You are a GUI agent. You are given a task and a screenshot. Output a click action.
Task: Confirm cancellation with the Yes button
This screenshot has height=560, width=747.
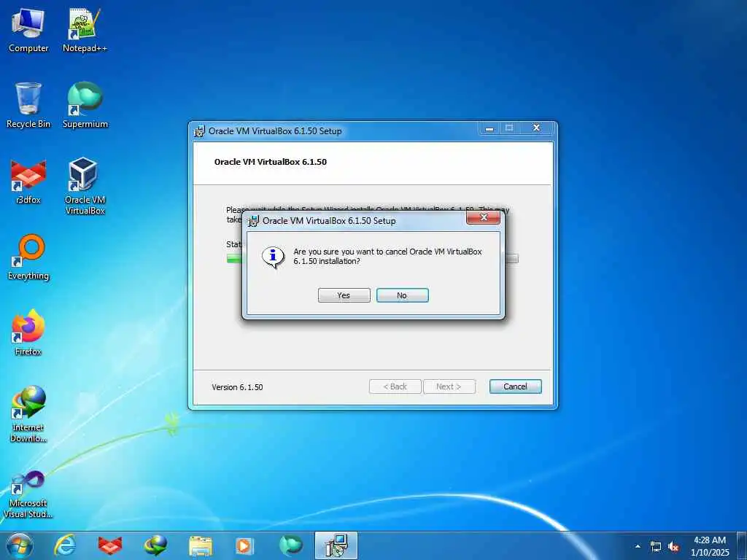pyautogui.click(x=344, y=295)
